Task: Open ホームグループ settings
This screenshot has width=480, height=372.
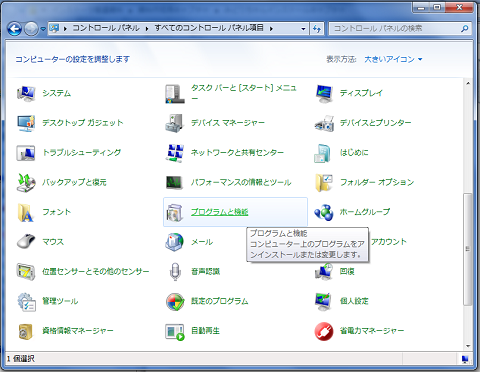Action: coord(352,212)
